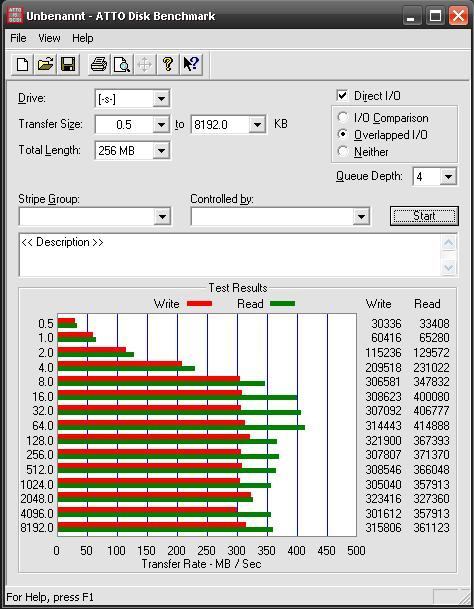Select the Overlapped I/O radio button
The image size is (474, 609).
coord(343,134)
